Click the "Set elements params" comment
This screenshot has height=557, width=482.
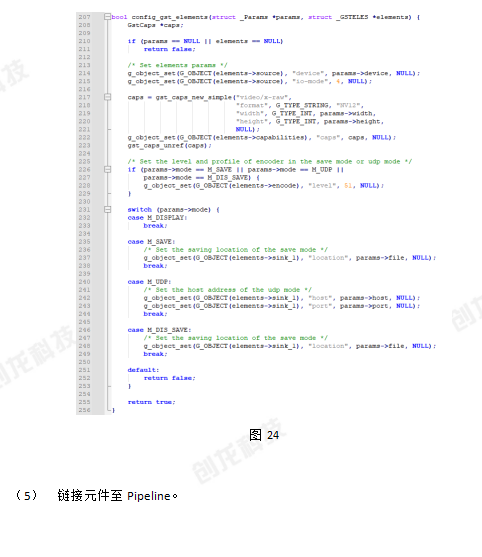point(177,65)
